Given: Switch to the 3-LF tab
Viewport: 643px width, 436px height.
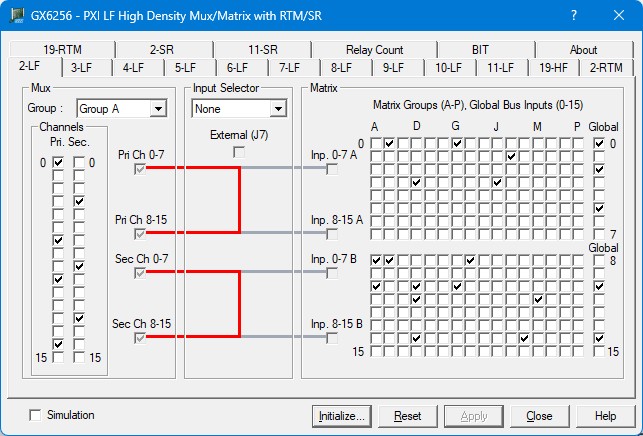Looking at the screenshot, I should 81,67.
